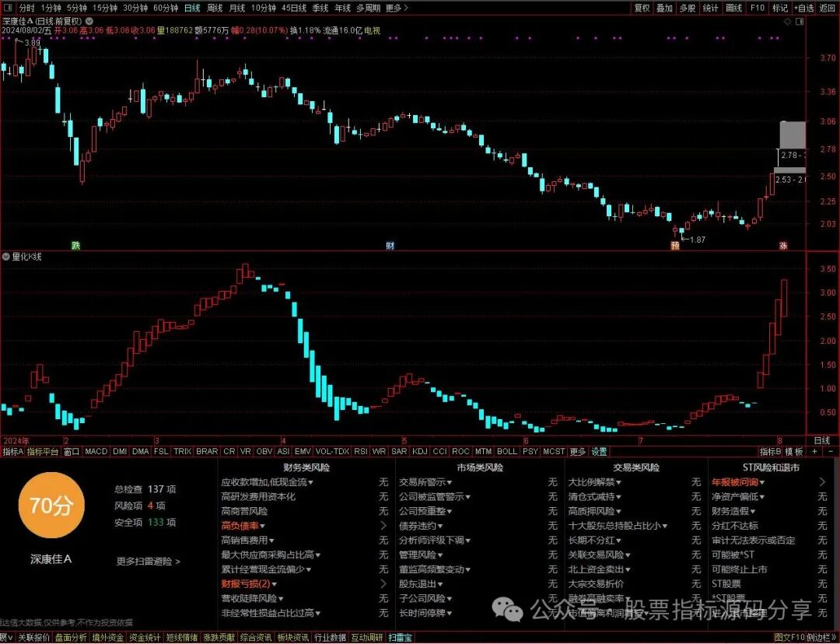Open the 关联报价 bottom tab
Viewport: 840px width, 644px height.
[33, 638]
